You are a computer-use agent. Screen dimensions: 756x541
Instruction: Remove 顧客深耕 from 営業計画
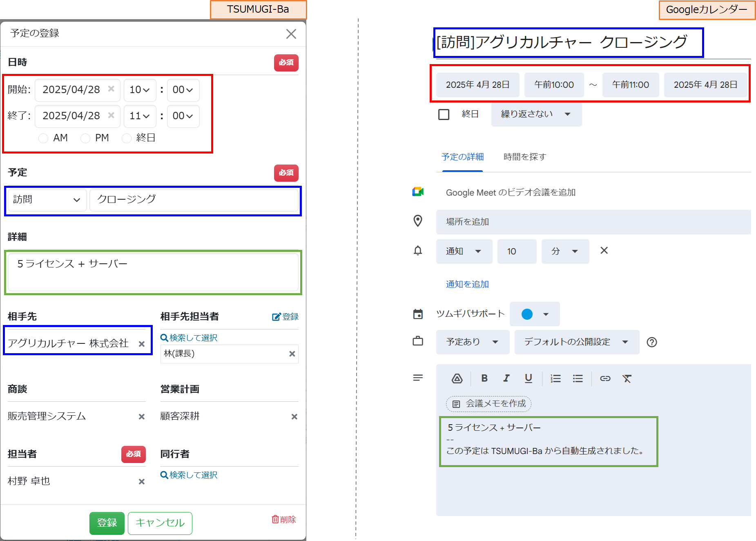(x=294, y=416)
